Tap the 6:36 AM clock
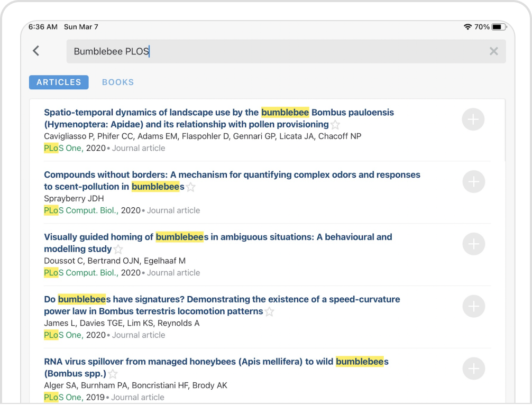 43,27
